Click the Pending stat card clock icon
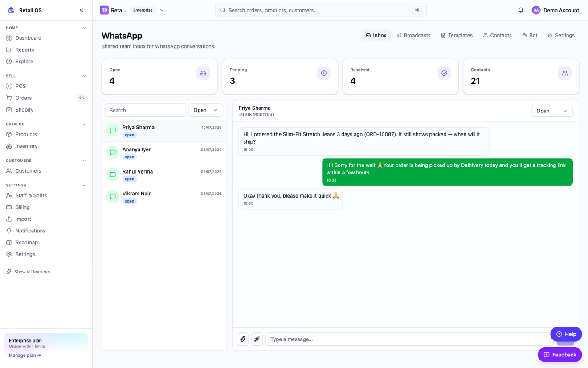 coord(324,73)
